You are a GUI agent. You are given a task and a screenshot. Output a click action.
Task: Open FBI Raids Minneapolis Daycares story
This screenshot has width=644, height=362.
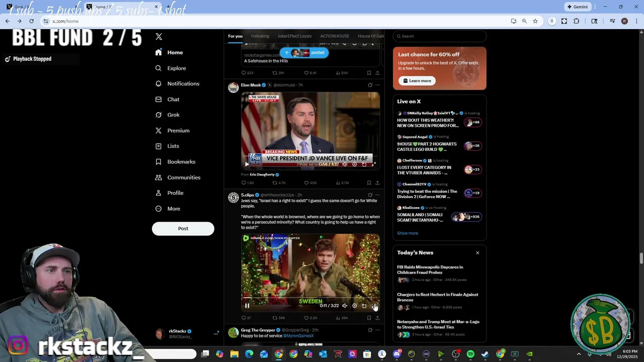point(439,273)
